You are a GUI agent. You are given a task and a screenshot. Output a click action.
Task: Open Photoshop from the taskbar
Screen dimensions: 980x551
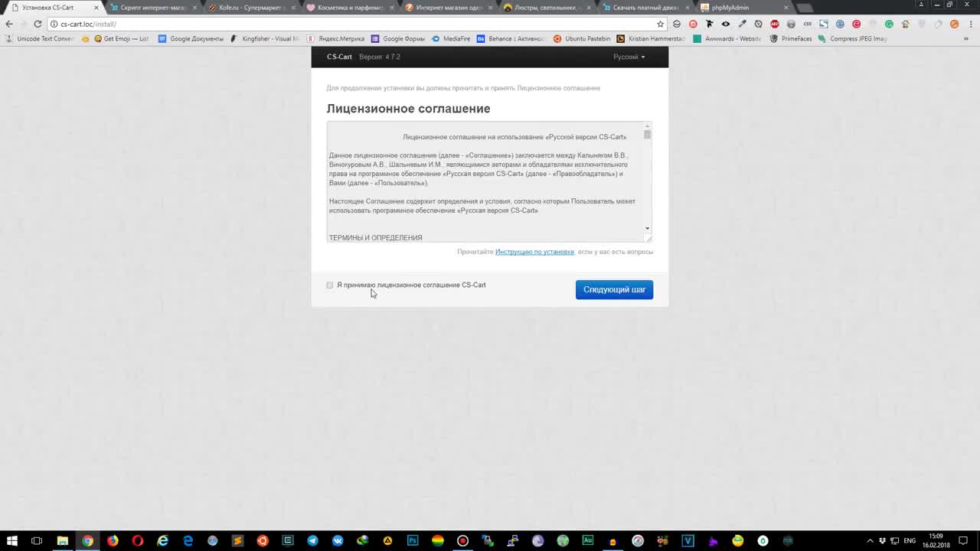pos(413,541)
